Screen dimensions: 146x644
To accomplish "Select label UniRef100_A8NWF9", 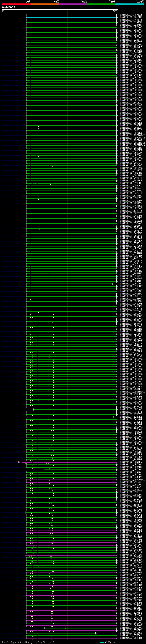I will 131,462.
